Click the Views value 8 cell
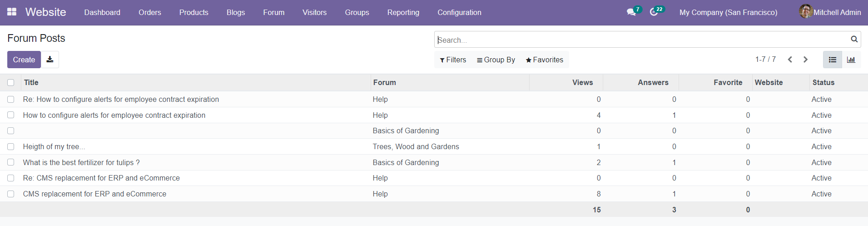 (x=599, y=194)
